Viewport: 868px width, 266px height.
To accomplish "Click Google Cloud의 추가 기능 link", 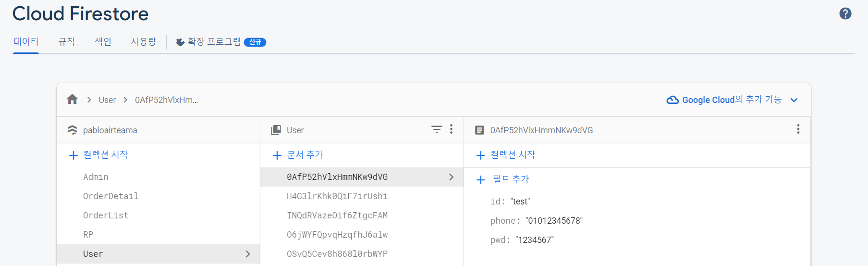I will click(732, 100).
